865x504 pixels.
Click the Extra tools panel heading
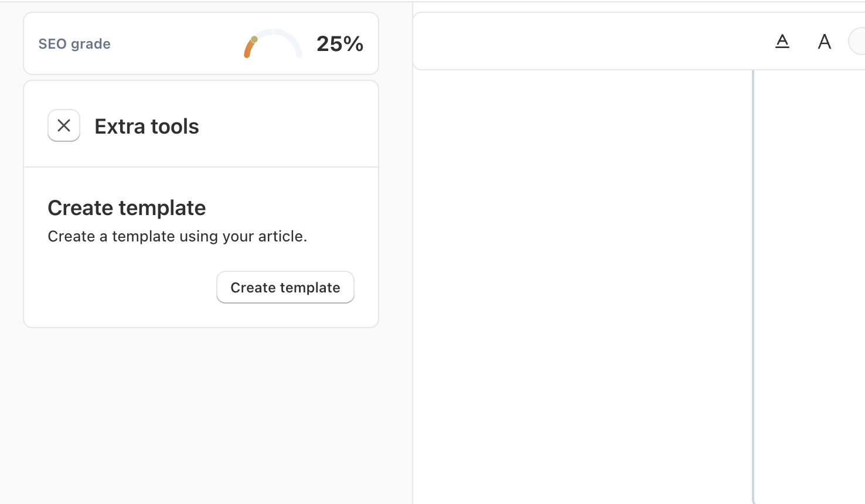pyautogui.click(x=147, y=127)
